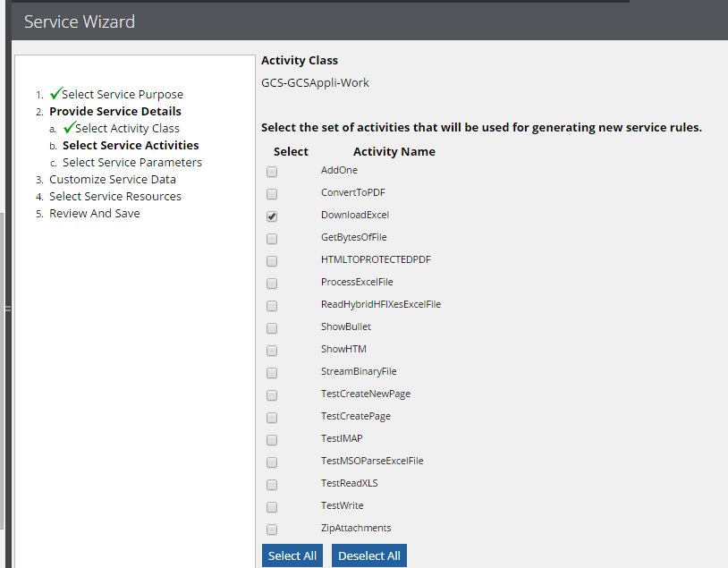
Task: Select the GetBytesOfFile checkbox
Action: (272, 239)
